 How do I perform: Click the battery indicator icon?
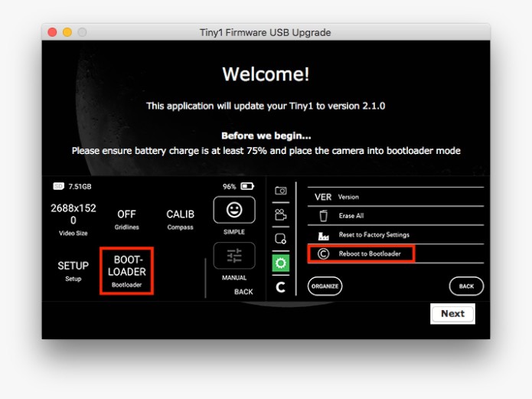[x=247, y=186]
